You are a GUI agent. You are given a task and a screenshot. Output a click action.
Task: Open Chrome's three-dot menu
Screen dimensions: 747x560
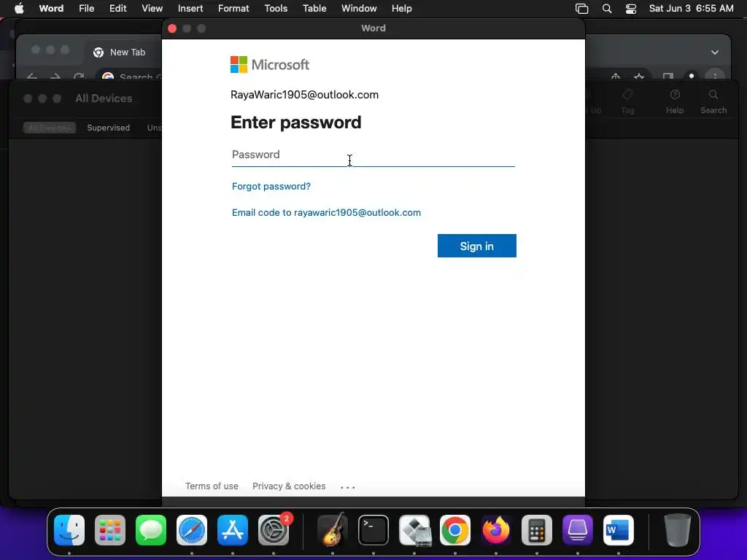click(x=715, y=76)
